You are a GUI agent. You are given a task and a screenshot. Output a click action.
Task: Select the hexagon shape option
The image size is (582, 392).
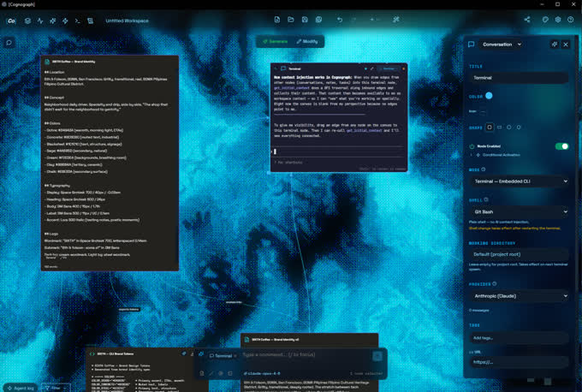519,128
